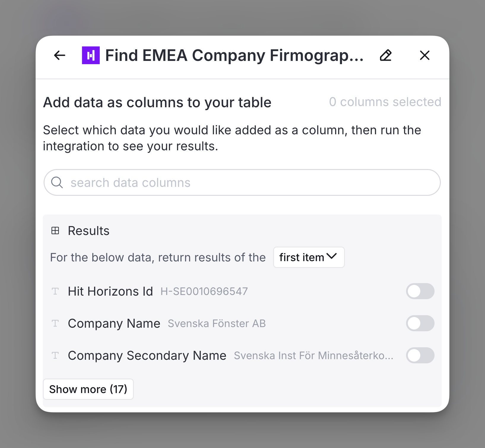
Task: Open the "first item" dropdown
Action: [x=302, y=257]
